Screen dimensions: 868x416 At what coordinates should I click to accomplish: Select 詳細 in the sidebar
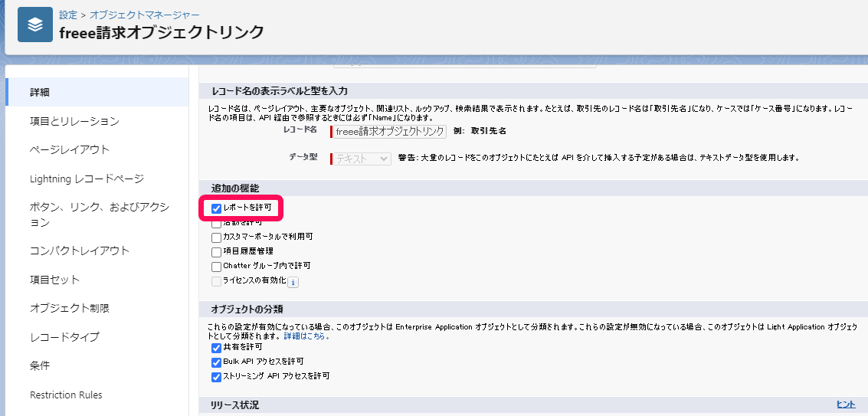pos(97,92)
